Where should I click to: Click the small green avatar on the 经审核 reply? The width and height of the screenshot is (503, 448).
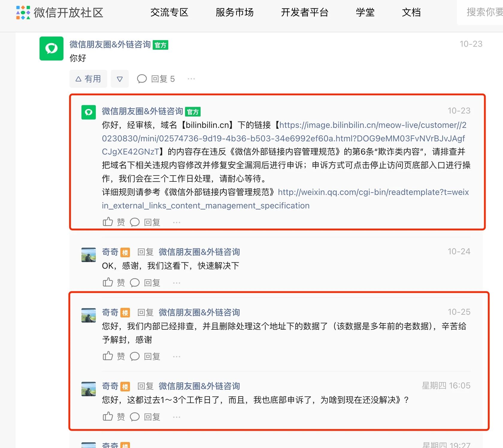(89, 112)
